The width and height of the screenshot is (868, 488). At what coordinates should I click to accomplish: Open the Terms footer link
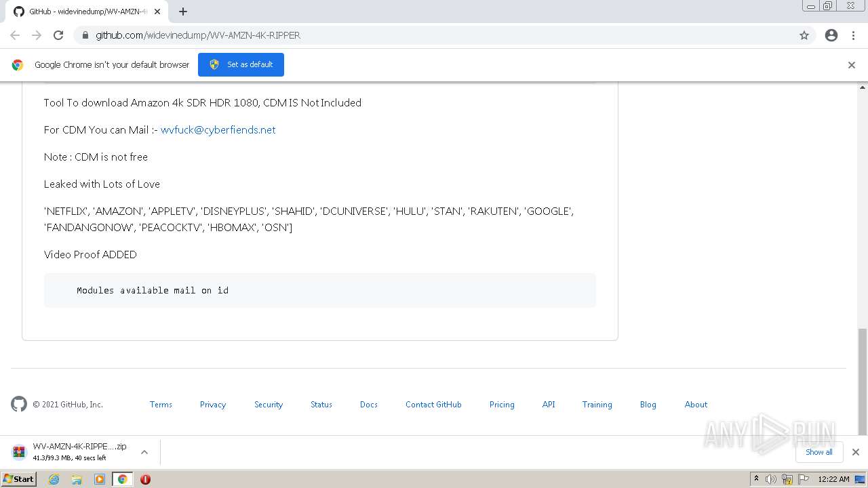point(161,405)
